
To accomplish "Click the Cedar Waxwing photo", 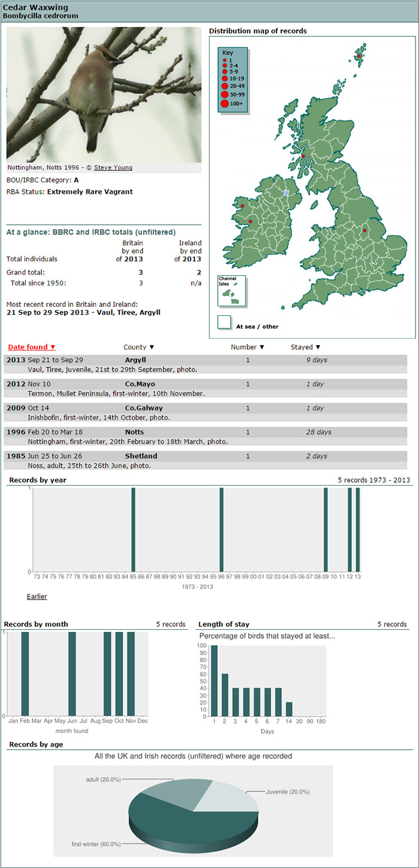I will pos(104,95).
